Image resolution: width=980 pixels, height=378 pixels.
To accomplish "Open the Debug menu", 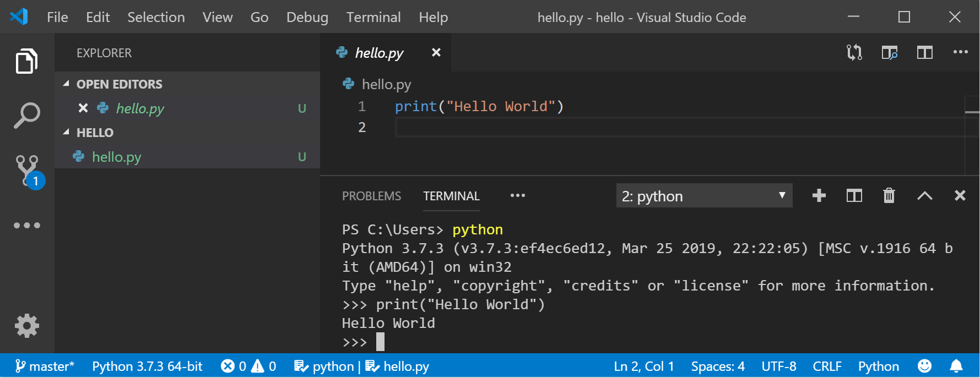I will click(307, 17).
